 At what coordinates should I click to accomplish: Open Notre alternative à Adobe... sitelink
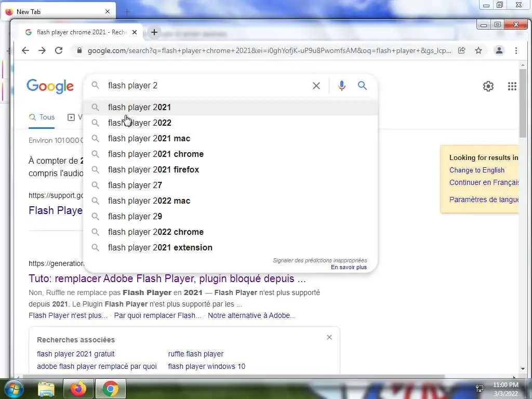click(x=251, y=315)
